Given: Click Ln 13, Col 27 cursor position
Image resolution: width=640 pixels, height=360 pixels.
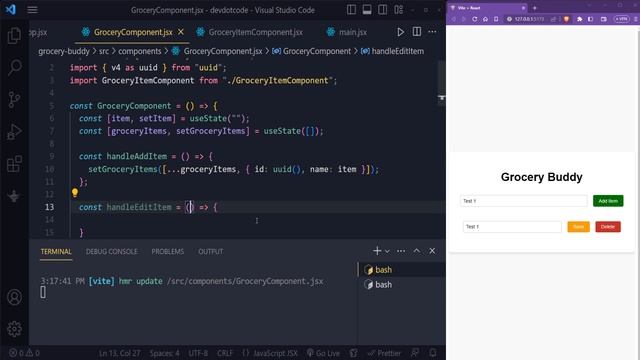Looking at the screenshot, I should pyautogui.click(x=120, y=353).
